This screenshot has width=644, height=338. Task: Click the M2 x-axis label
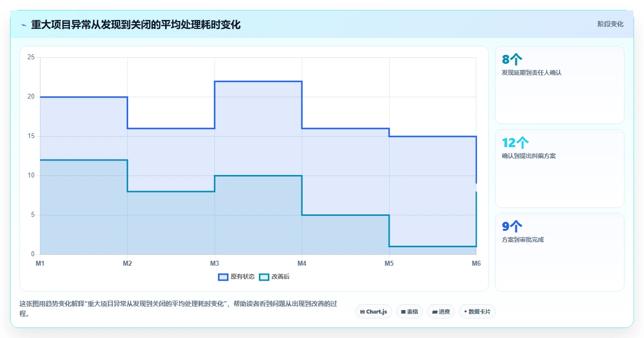[x=127, y=263]
